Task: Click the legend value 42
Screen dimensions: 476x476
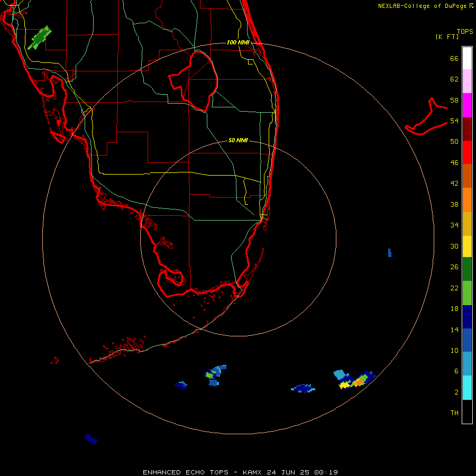Action: pyautogui.click(x=454, y=184)
